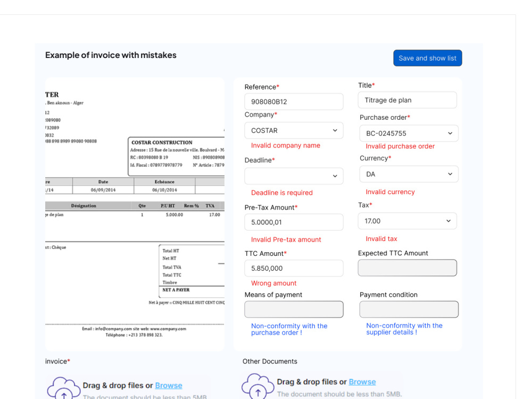This screenshot has width=532, height=399.
Task: Open the Currency dropdown showing DA
Action: (409, 174)
